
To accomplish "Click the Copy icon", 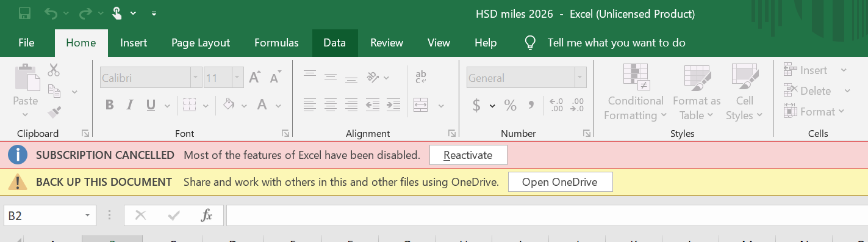I will pyautogui.click(x=54, y=92).
